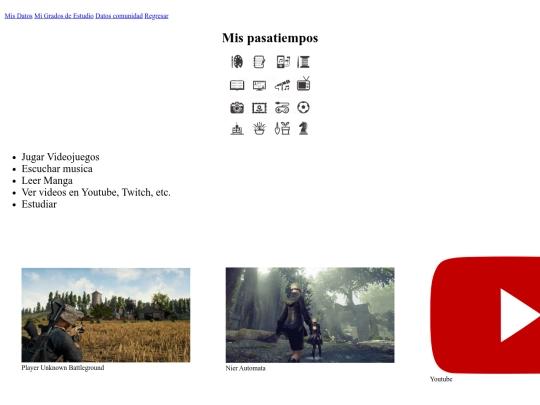Go to Mi Grados de Estudio
Screen dimensions: 540x405
[64, 16]
